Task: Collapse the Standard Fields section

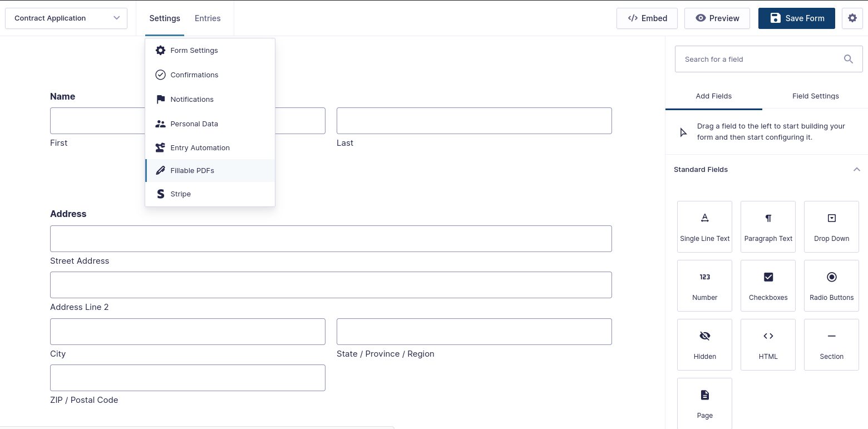Action: click(x=856, y=169)
